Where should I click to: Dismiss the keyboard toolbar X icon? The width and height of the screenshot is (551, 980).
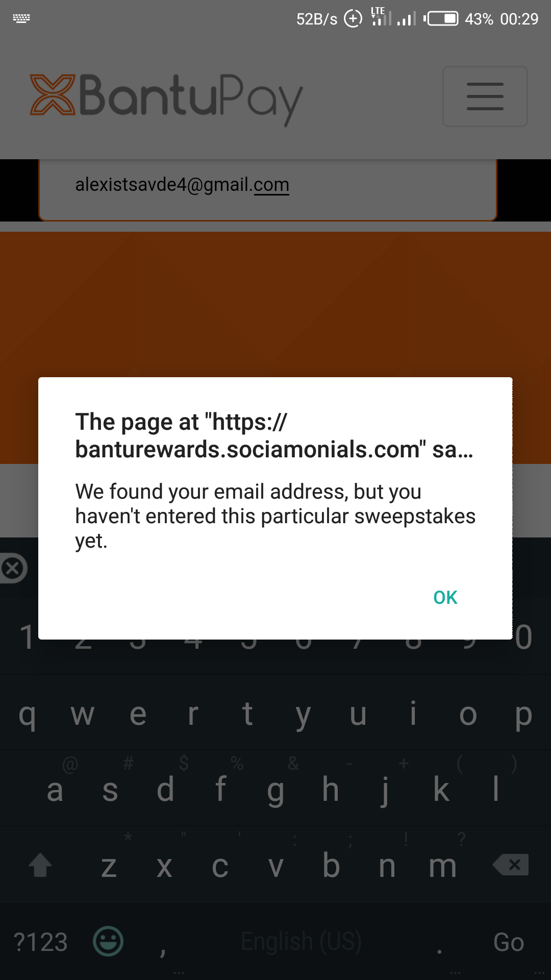click(x=13, y=568)
